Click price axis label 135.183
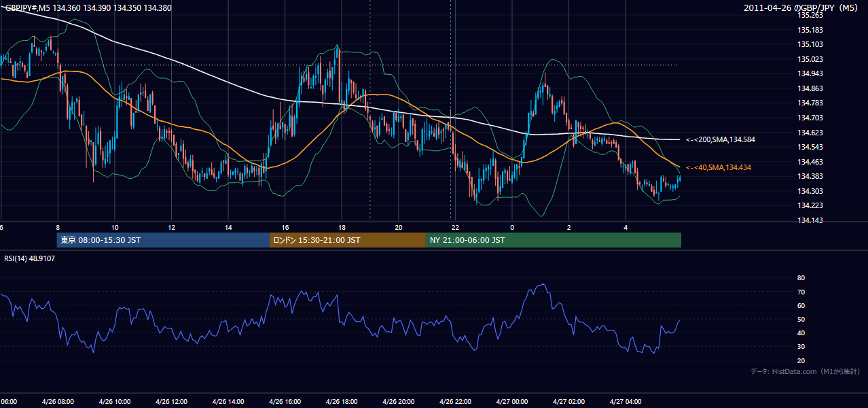868x408 pixels. coord(810,30)
